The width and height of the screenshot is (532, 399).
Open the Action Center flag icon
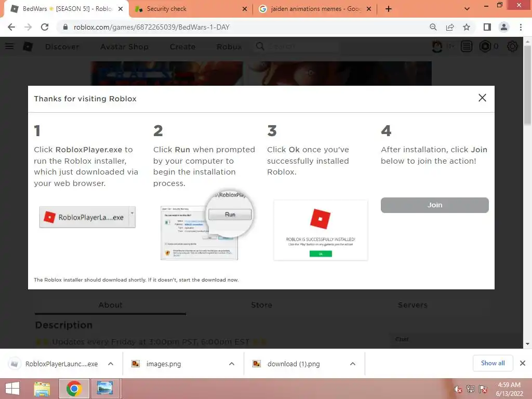point(483,389)
